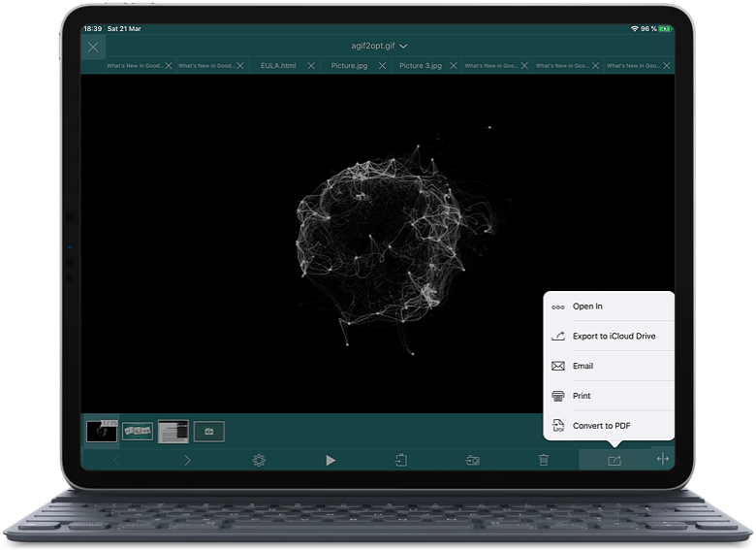The width and height of the screenshot is (756, 550).
Task: Toggle the share/export button
Action: pos(614,461)
